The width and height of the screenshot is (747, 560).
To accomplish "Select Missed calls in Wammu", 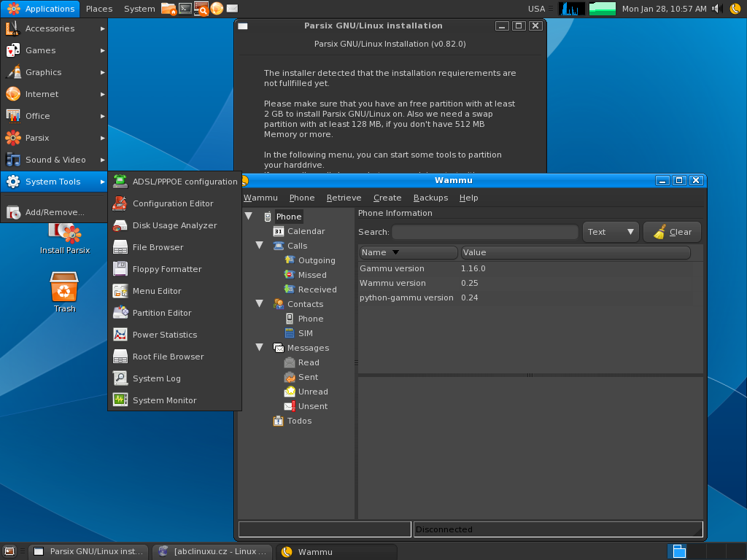I will tap(312, 275).
